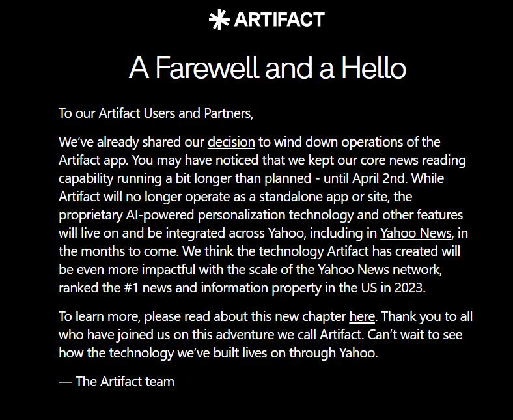Click the word "Hello" in the headline
513x420 pixels.
click(374, 68)
